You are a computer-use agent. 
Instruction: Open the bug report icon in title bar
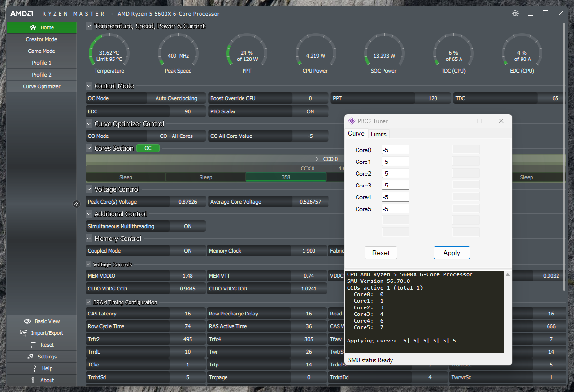point(515,13)
